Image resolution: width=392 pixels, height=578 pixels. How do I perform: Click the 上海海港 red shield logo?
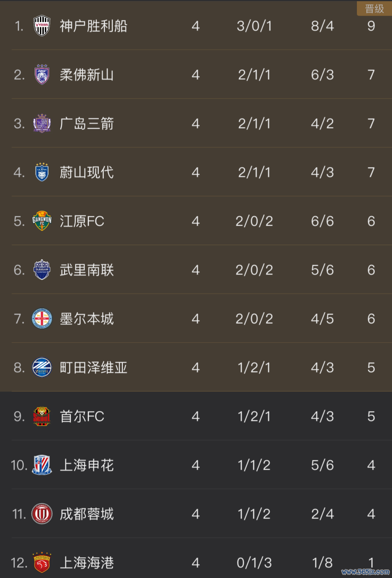(42, 562)
